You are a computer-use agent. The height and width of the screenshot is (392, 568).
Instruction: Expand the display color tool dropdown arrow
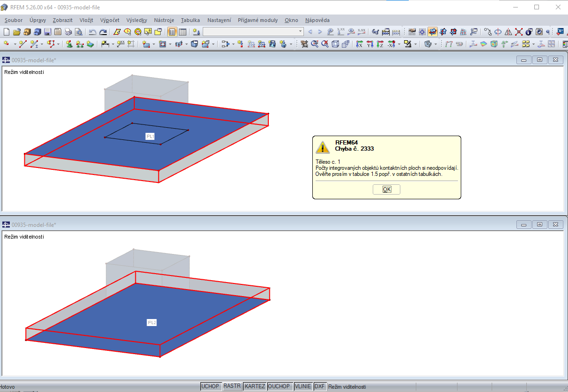pos(415,44)
